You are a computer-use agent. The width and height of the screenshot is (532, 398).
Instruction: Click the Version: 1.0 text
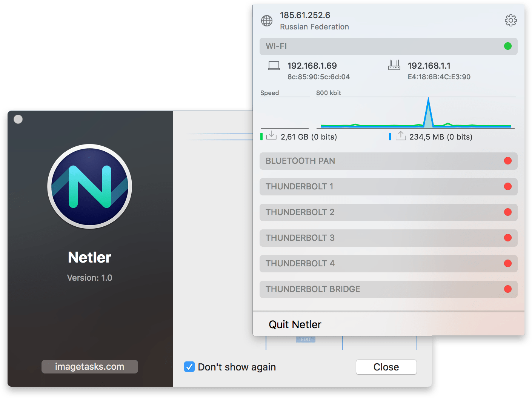(89, 278)
